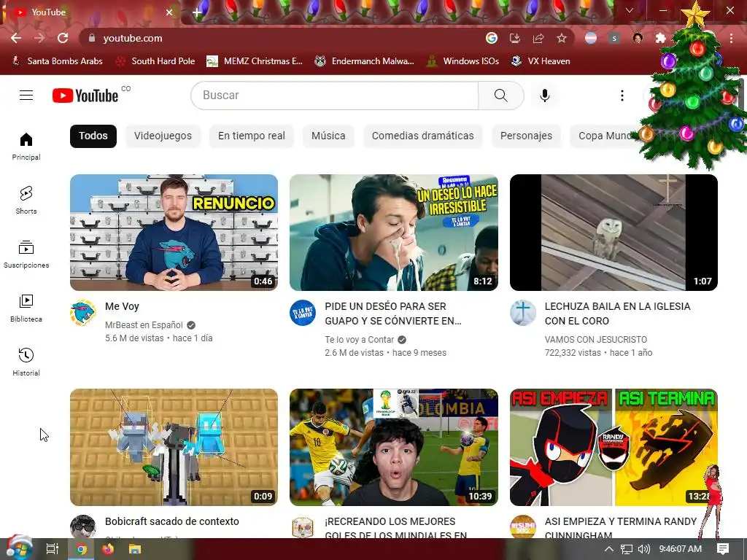Click the YouTube logo

pos(85,96)
